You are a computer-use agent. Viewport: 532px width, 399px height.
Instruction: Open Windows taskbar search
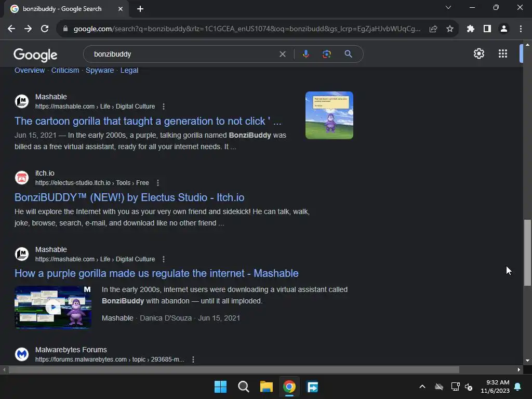[244, 387]
